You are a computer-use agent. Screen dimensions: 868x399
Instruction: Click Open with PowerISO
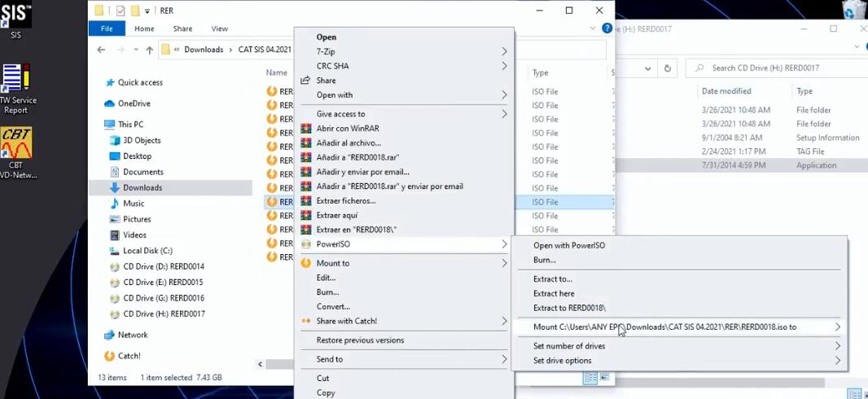coord(678,245)
